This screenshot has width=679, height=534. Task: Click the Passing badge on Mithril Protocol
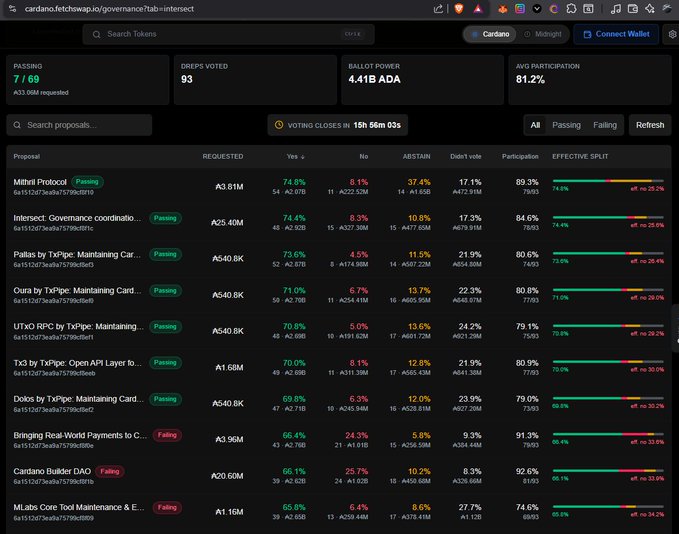pyautogui.click(x=87, y=182)
